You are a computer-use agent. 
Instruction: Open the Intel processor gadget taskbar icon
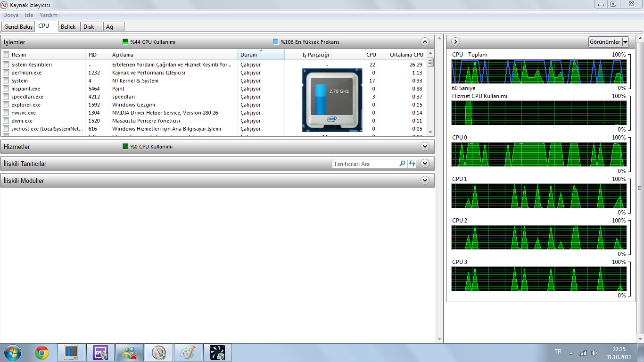71,353
